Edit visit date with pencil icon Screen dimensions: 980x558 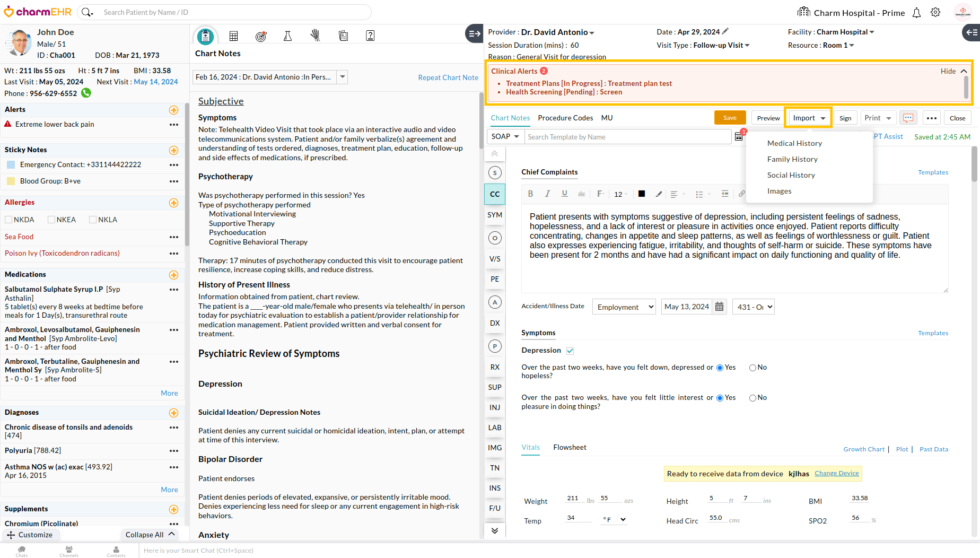point(725,32)
